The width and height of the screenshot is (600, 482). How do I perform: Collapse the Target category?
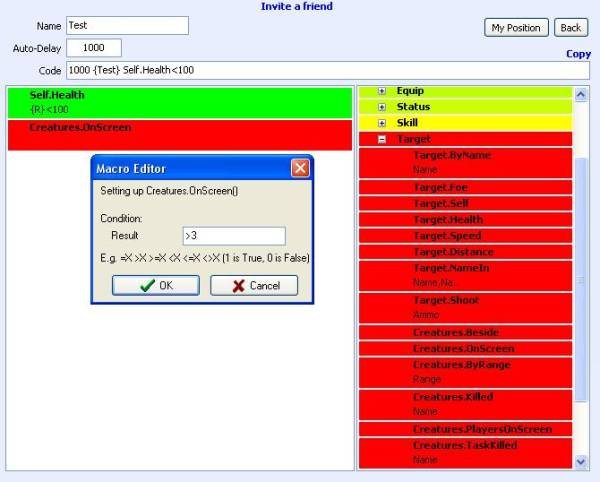(x=382, y=140)
